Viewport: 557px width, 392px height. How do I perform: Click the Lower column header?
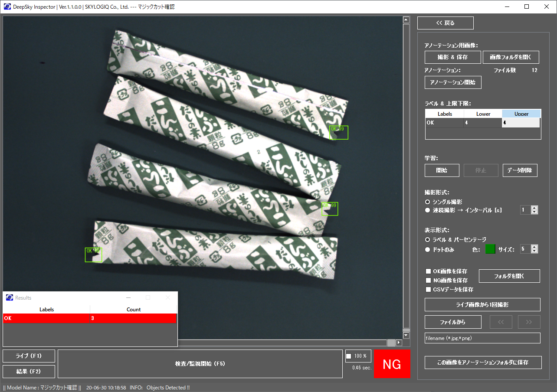pos(483,114)
